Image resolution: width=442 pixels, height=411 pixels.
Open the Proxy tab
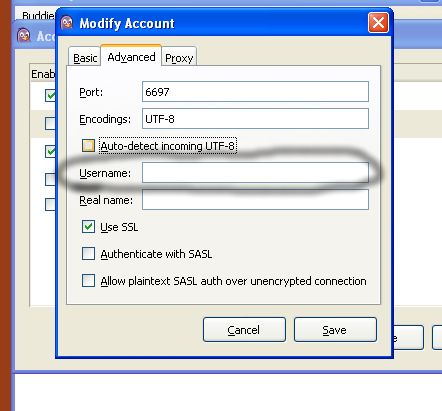179,57
